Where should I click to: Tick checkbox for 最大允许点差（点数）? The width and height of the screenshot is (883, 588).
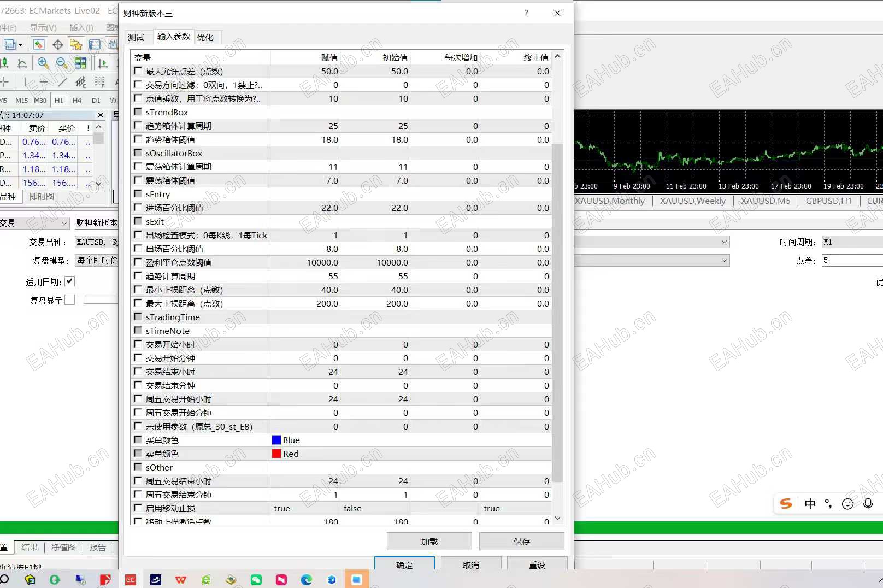click(138, 71)
